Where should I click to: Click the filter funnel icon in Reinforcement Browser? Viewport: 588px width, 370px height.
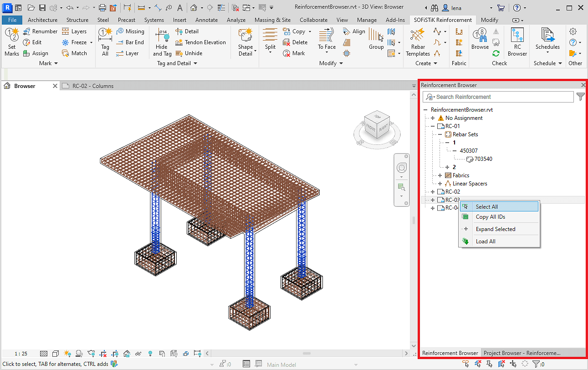pos(580,97)
